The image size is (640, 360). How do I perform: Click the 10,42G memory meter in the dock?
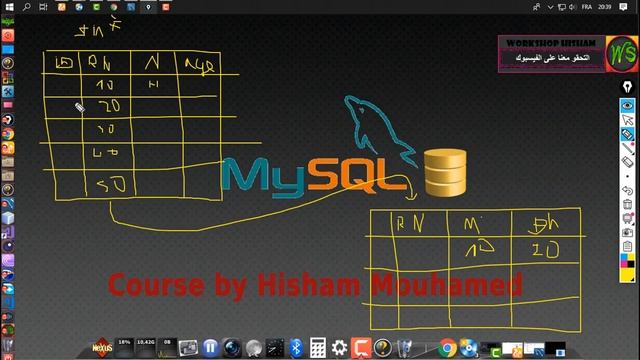[x=145, y=348]
